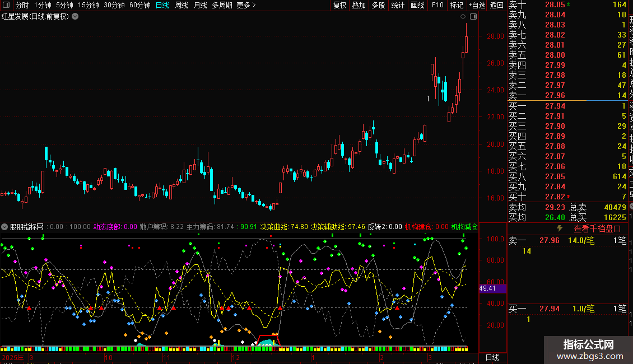Image resolution: width=633 pixels, height=364 pixels.
Task: Open the 多股 multi-stock view
Action: pyautogui.click(x=378, y=5)
